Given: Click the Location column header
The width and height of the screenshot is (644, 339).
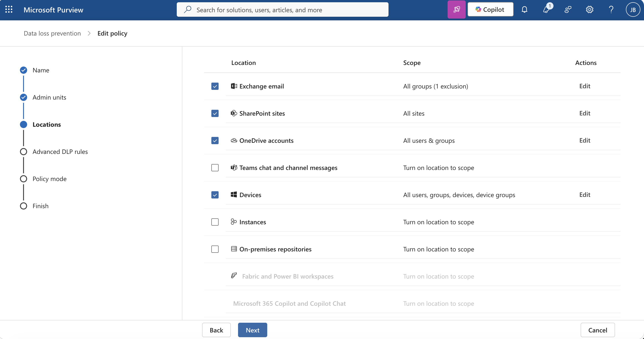Looking at the screenshot, I should tap(243, 63).
